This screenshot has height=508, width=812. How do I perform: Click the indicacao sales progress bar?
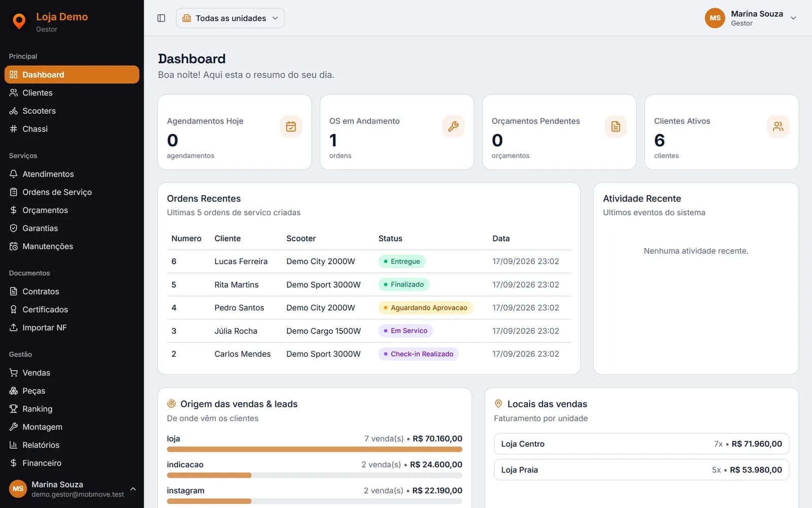pos(315,475)
